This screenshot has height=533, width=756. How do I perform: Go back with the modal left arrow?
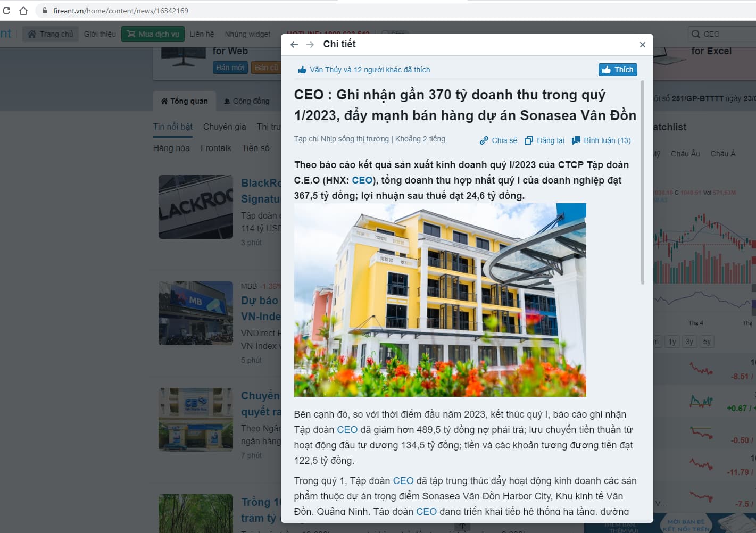294,45
